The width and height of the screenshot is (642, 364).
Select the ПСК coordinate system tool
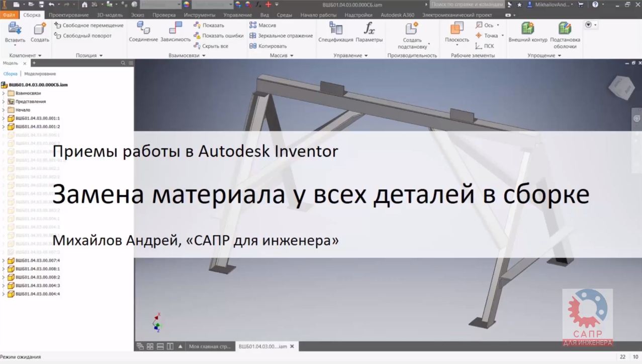485,46
